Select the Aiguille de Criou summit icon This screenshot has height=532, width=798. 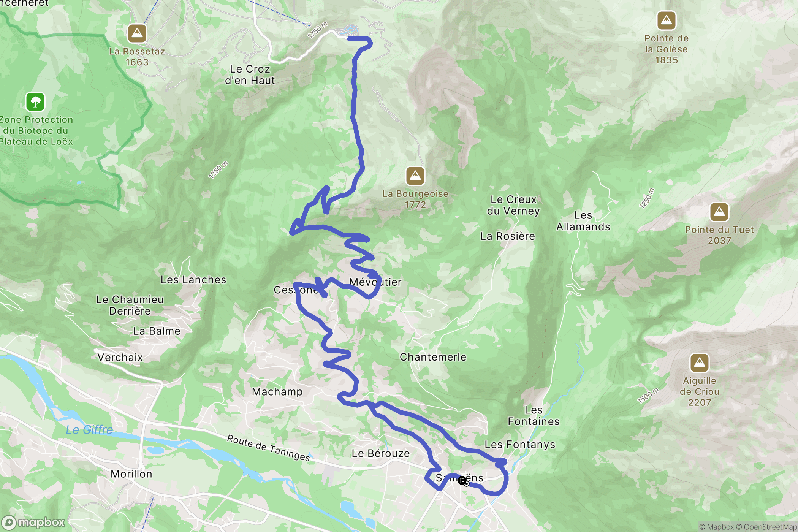pos(700,363)
